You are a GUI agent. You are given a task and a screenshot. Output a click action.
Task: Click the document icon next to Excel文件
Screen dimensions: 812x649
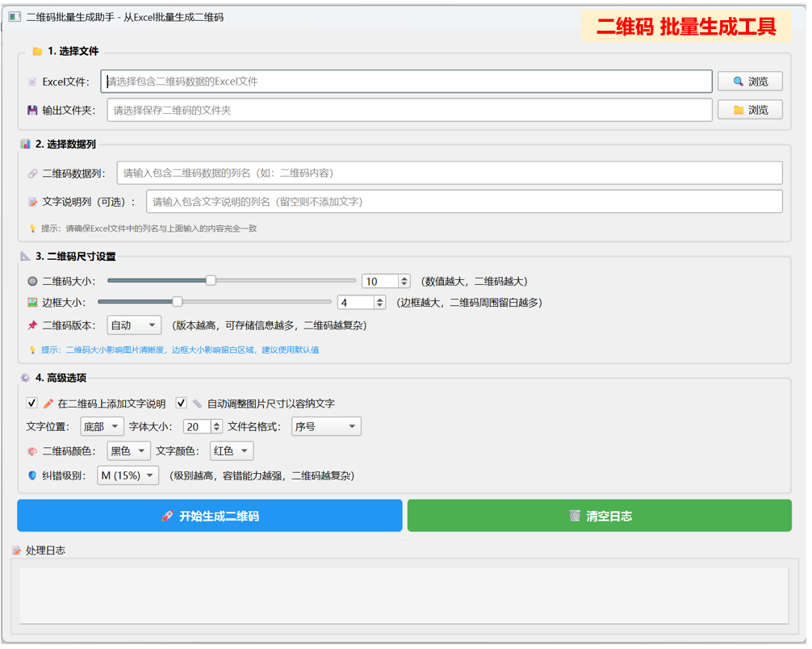coord(32,82)
